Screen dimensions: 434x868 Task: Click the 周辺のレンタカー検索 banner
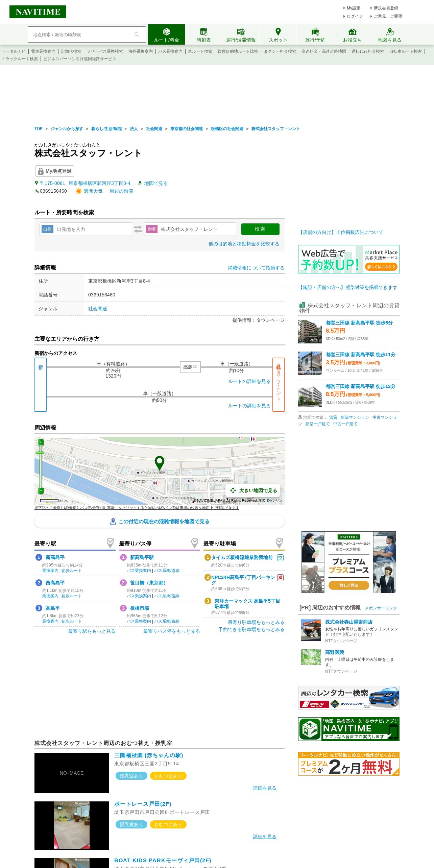pos(349,698)
